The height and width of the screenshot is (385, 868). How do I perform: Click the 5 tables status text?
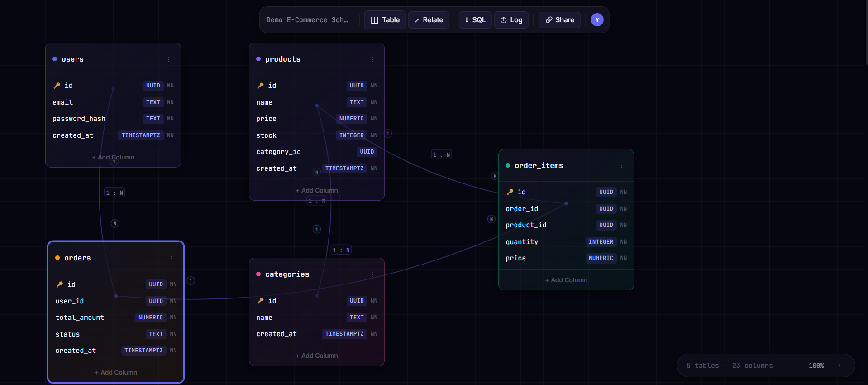coord(703,366)
